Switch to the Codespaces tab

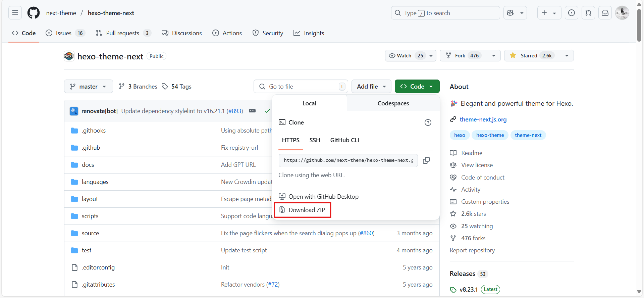[393, 103]
